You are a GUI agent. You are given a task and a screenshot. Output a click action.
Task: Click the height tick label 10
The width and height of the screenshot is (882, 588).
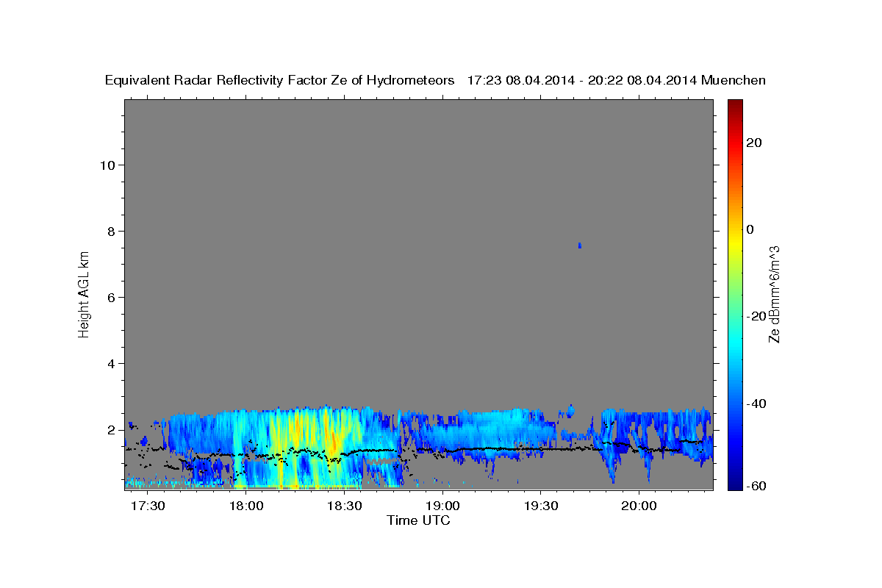[107, 165]
